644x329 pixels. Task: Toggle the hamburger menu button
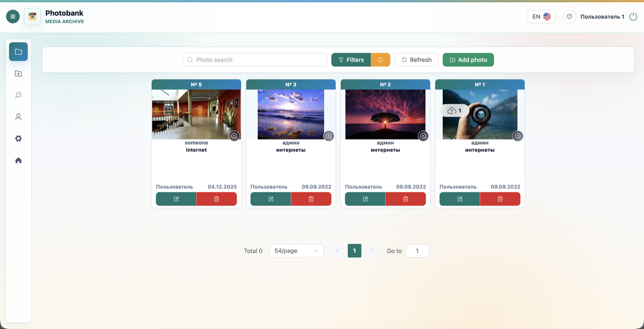13,17
